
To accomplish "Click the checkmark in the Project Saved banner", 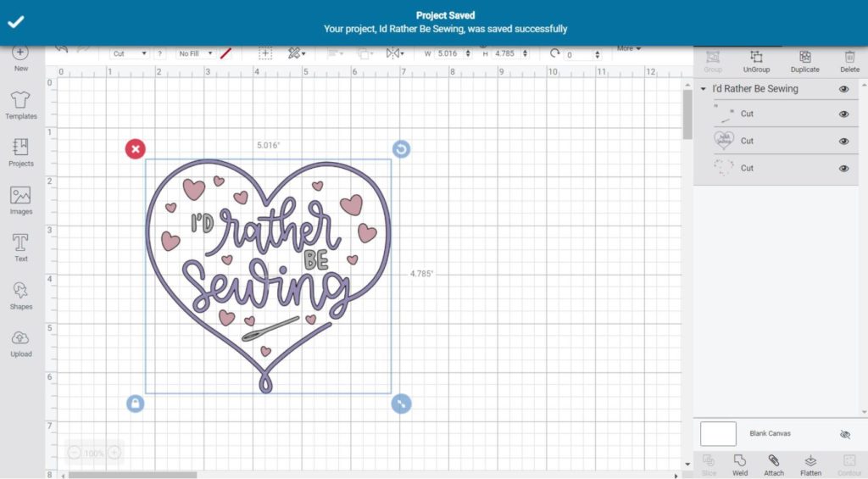I will click(x=15, y=22).
